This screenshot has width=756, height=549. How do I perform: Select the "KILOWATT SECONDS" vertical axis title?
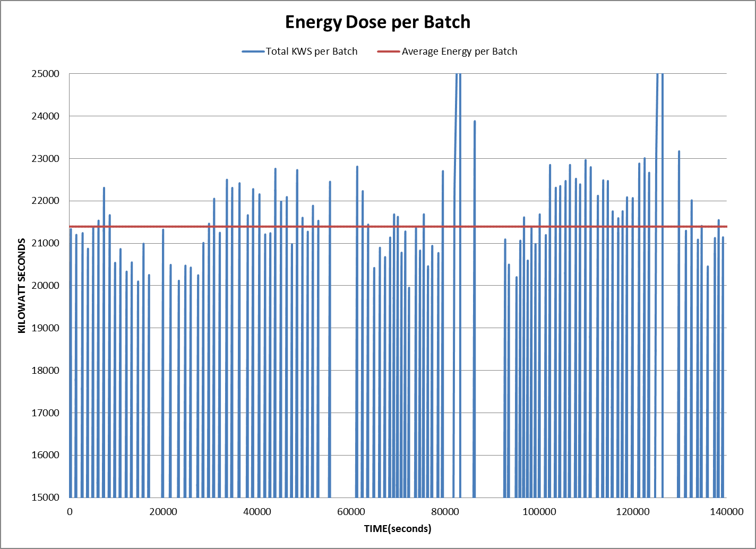click(x=22, y=286)
